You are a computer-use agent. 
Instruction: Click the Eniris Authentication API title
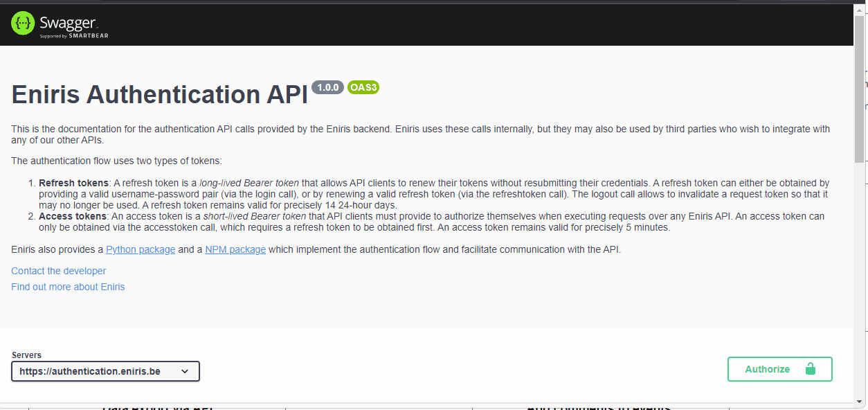[x=159, y=94]
